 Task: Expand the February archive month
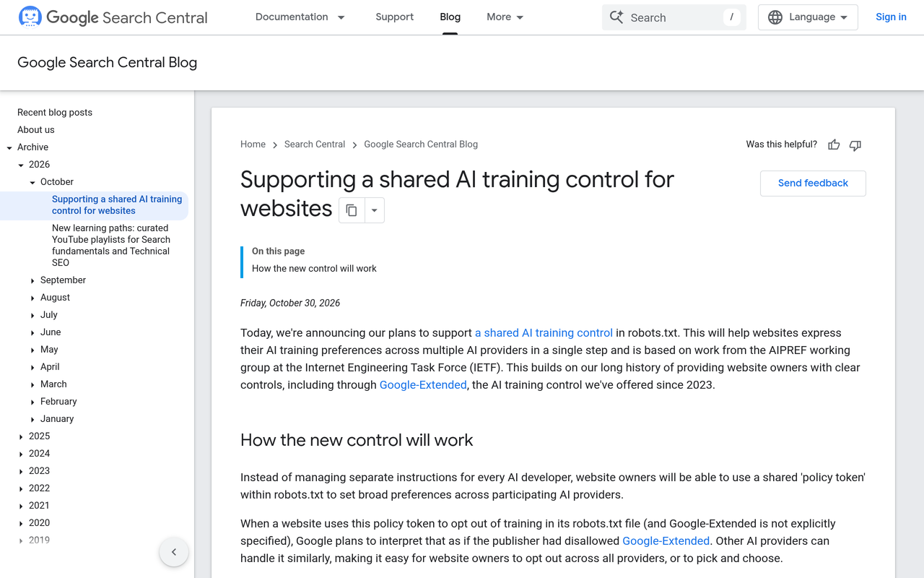[32, 402]
